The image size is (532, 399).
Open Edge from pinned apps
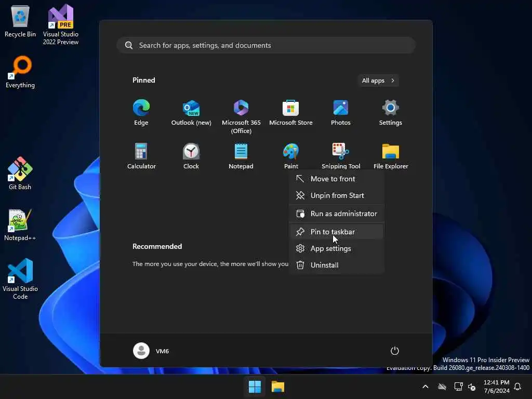[141, 113]
